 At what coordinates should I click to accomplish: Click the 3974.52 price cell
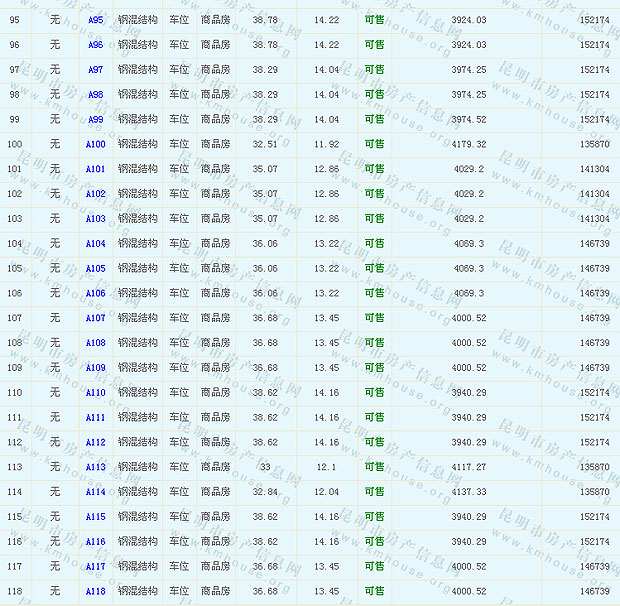(468, 120)
